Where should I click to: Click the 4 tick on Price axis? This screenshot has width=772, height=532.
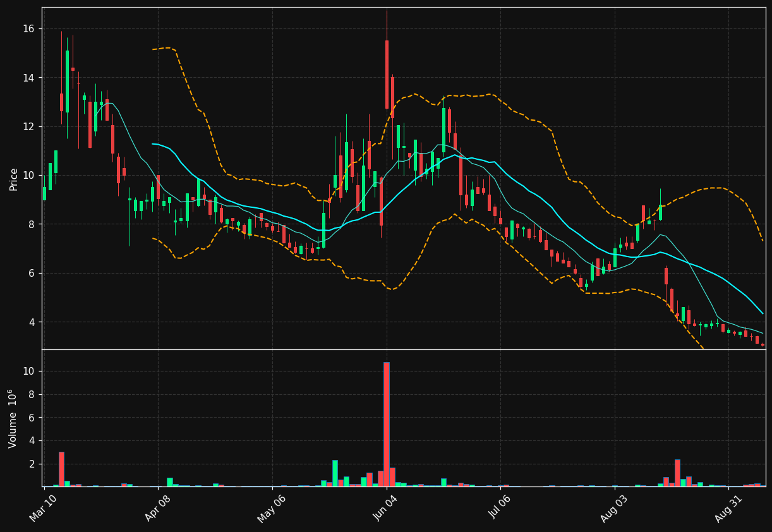pyautogui.click(x=32, y=322)
